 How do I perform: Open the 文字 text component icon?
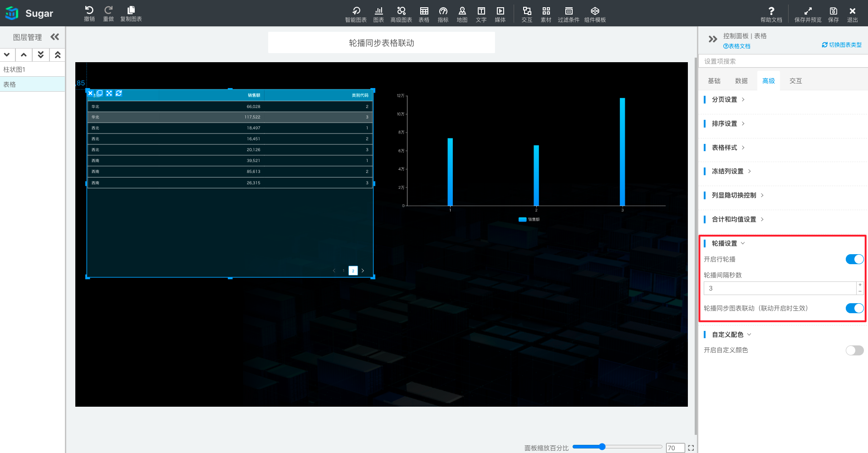coord(481,11)
